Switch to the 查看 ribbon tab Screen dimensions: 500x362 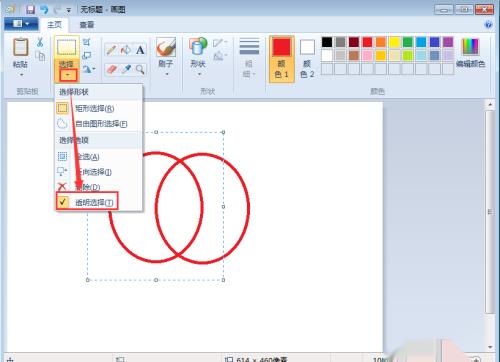87,25
